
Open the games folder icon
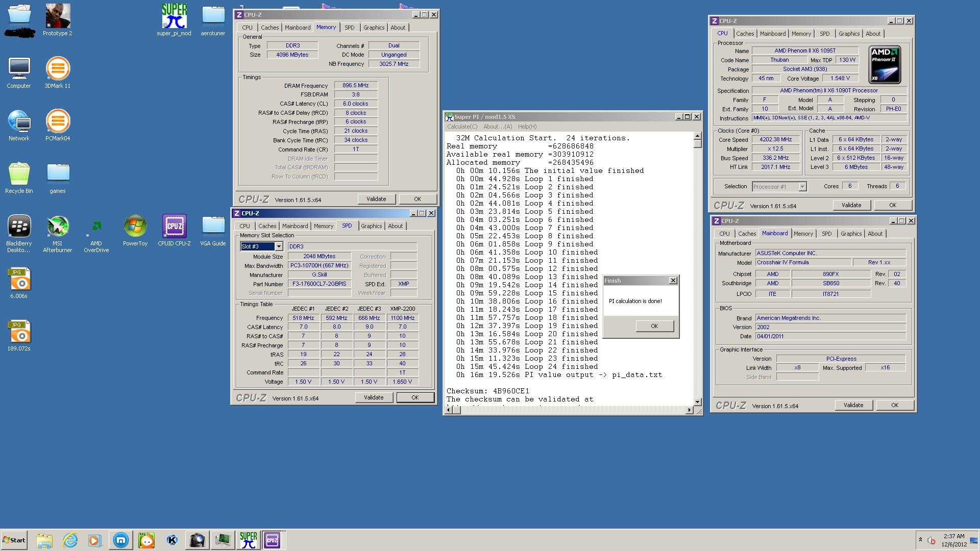[58, 178]
